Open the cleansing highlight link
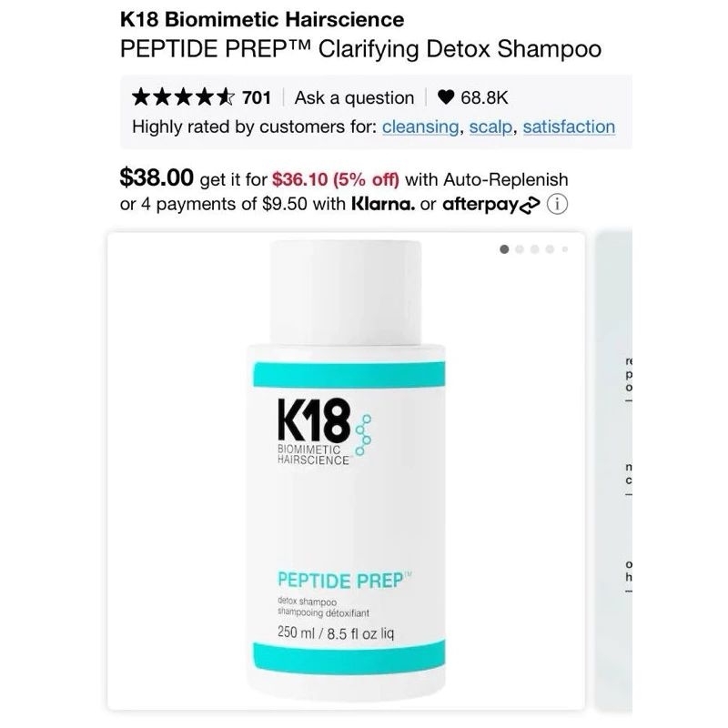Screen dimensions: 728x728 coord(420,126)
